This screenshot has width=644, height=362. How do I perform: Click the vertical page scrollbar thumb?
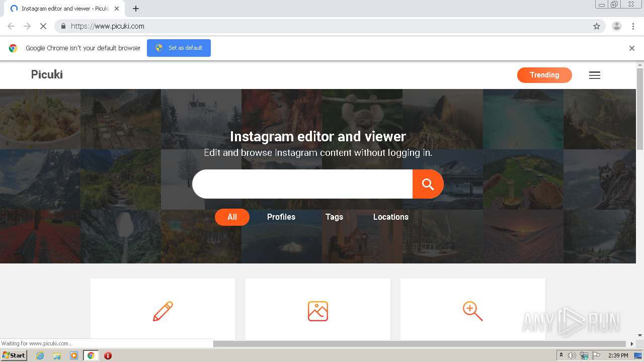click(640, 109)
